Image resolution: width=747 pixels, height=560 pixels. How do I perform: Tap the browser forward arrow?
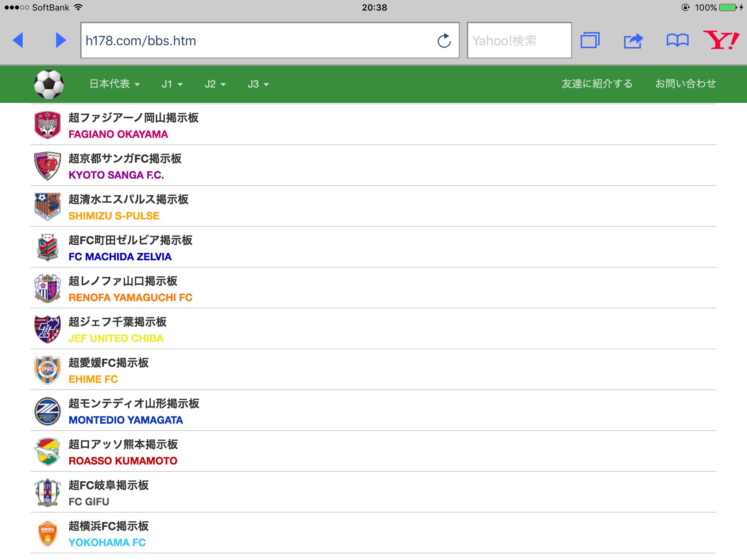61,40
